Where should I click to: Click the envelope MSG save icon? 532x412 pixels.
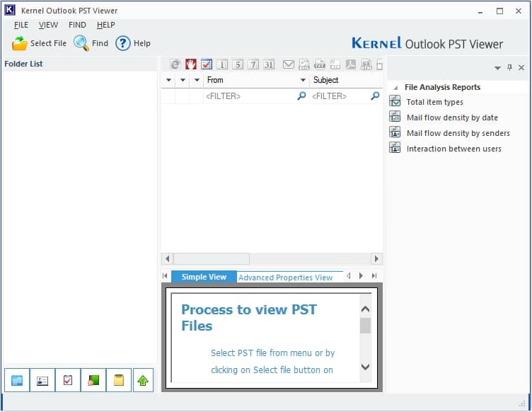(x=289, y=64)
